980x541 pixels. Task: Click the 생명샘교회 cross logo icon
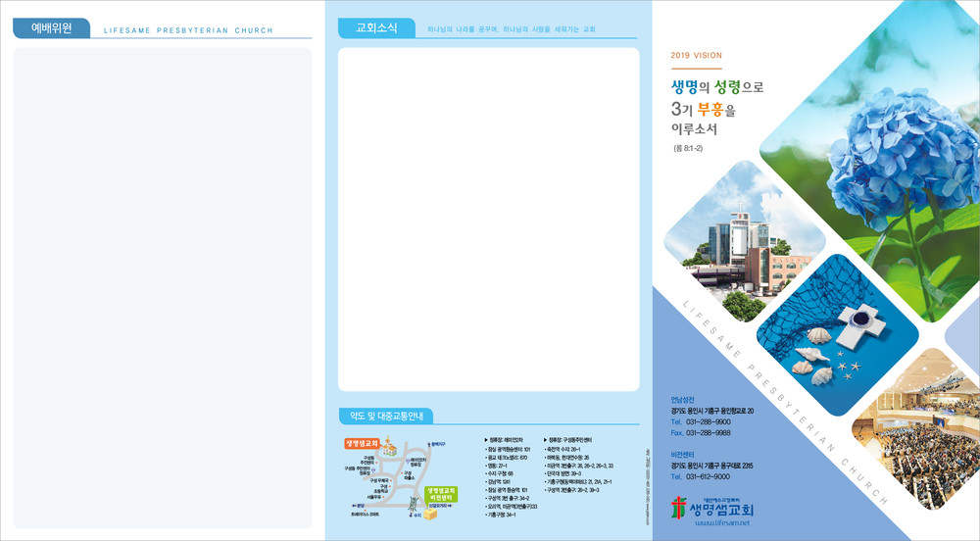pyautogui.click(x=679, y=510)
